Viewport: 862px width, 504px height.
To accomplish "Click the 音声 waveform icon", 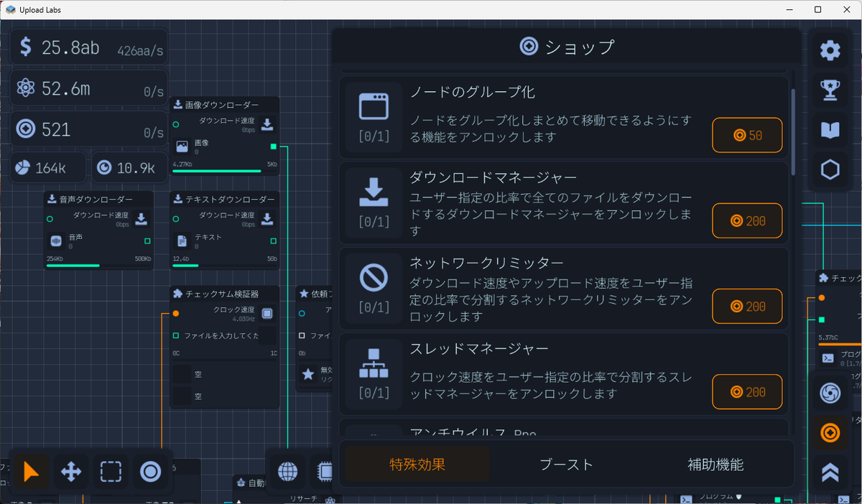I will point(57,241).
